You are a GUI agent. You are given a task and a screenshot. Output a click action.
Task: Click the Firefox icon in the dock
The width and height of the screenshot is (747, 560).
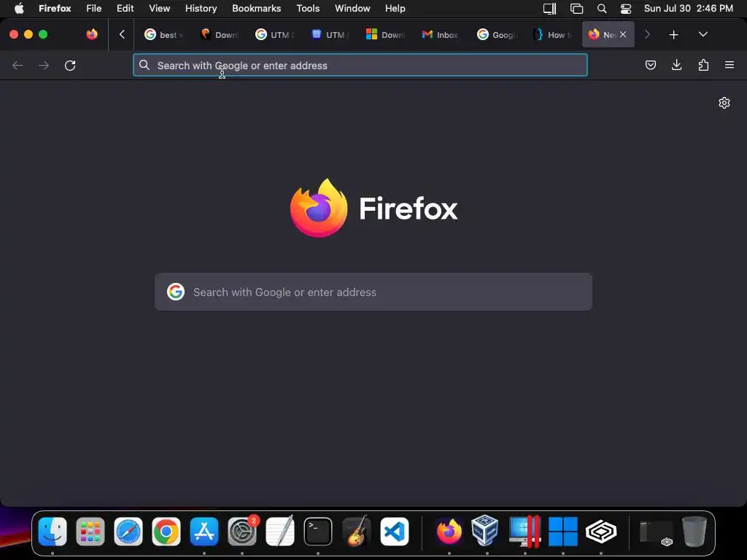coord(449,532)
